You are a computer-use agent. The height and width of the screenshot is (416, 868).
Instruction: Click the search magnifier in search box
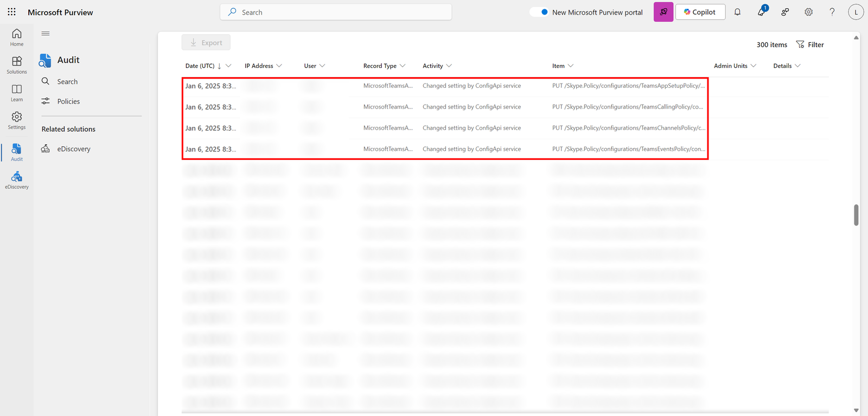coord(232,12)
